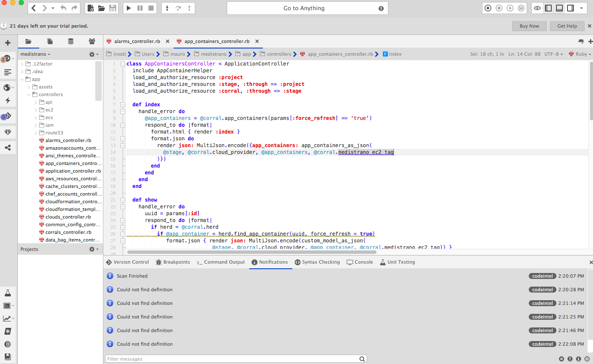This screenshot has width=593, height=364.
Task: Open the Ruby language dropdown in status bar
Action: (x=580, y=54)
